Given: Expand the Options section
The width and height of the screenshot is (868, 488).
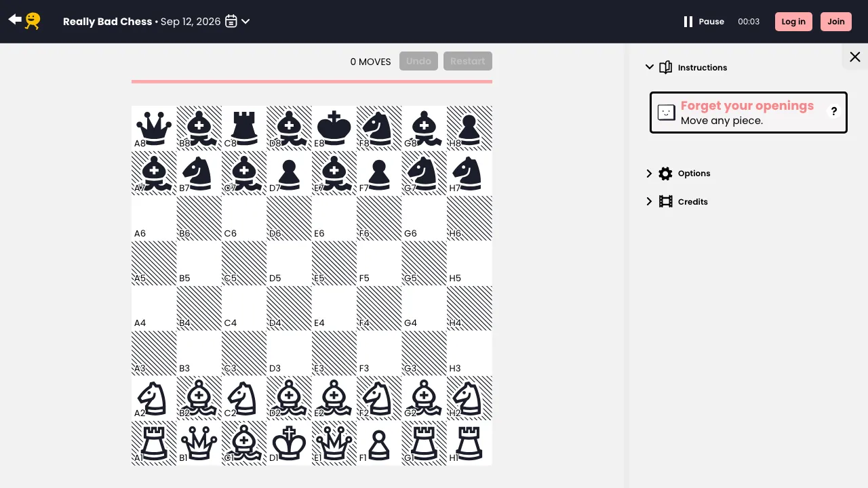Looking at the screenshot, I should 678,174.
